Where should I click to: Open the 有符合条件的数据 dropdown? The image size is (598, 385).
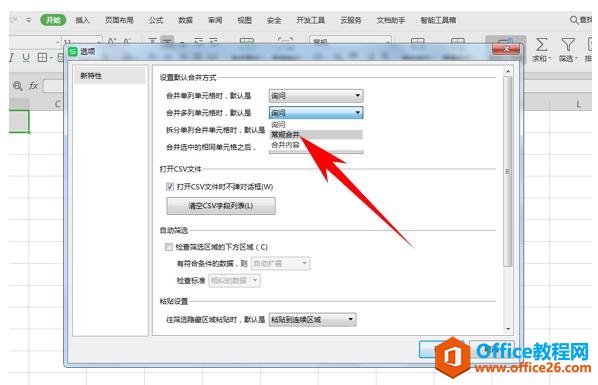[280, 263]
